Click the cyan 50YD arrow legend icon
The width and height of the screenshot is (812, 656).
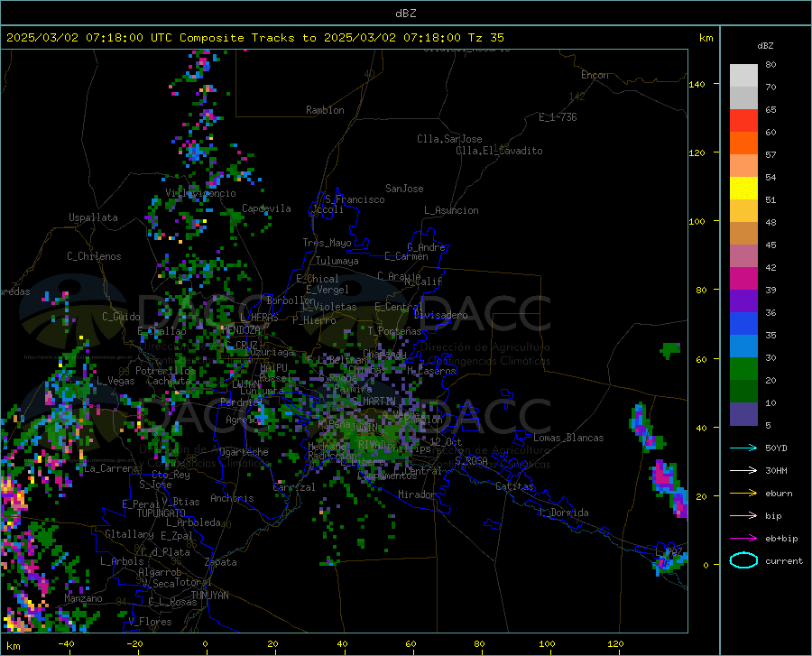[x=743, y=448]
